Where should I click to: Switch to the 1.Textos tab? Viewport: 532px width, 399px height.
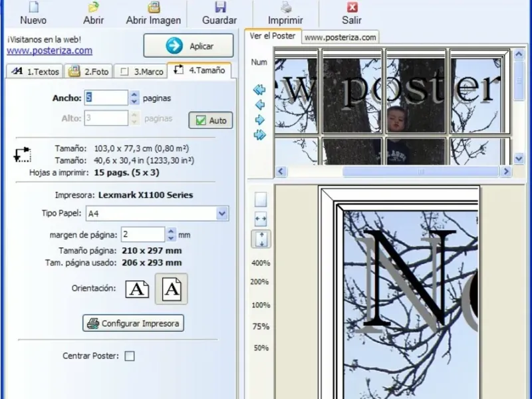pos(35,71)
